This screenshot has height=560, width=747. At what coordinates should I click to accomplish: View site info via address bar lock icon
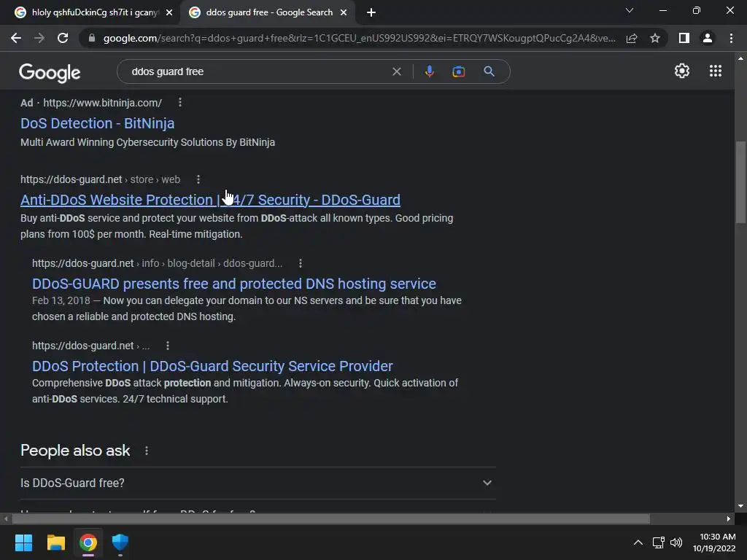92,38
